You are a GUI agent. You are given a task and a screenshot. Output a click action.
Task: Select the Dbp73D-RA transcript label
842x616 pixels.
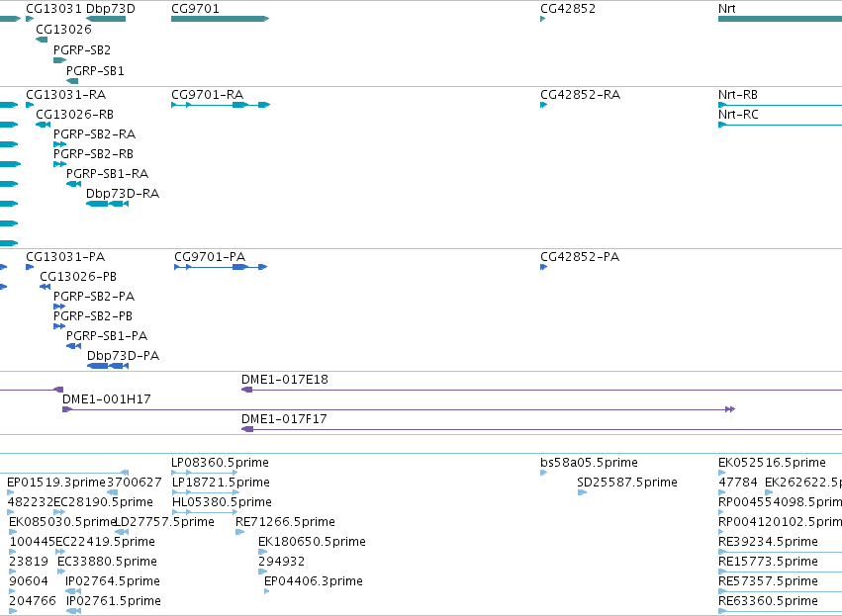point(123,194)
